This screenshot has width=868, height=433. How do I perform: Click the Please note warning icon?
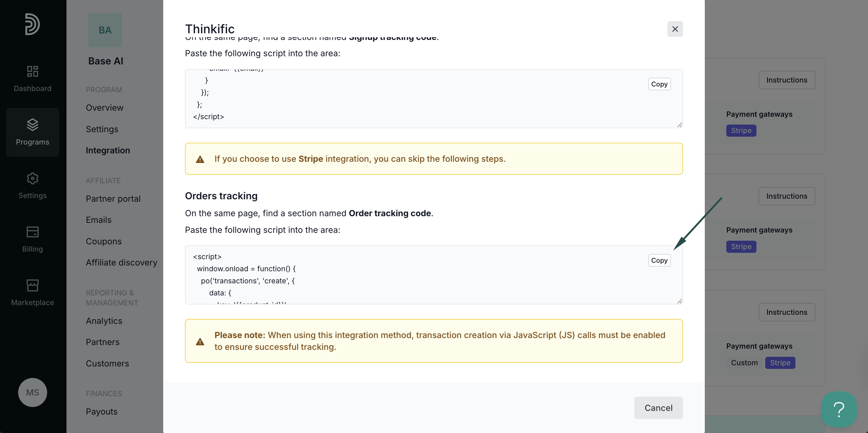[200, 342]
